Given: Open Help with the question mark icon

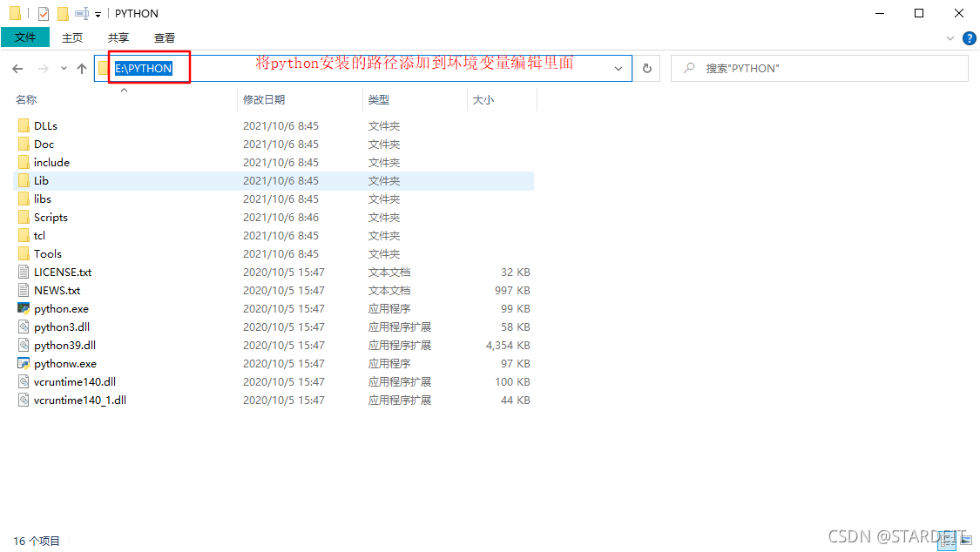Looking at the screenshot, I should pos(970,38).
